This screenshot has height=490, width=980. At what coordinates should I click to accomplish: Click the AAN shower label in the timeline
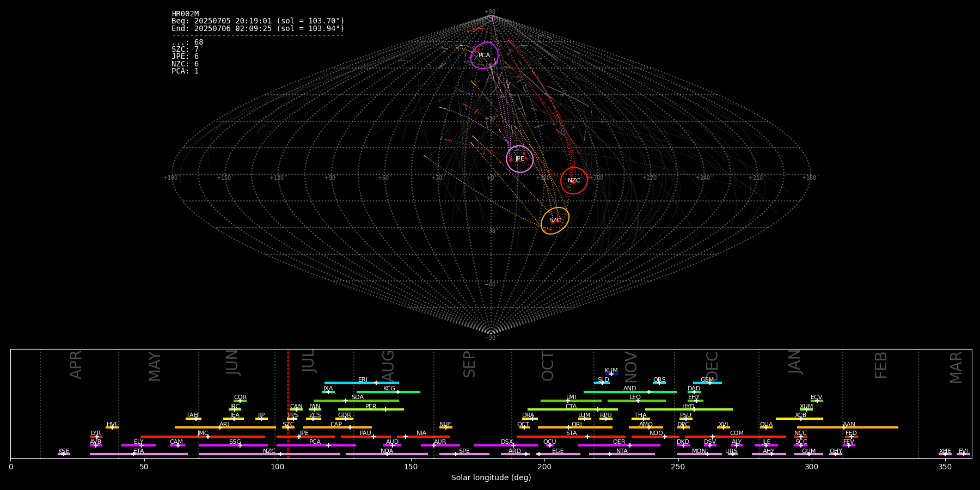click(x=849, y=425)
